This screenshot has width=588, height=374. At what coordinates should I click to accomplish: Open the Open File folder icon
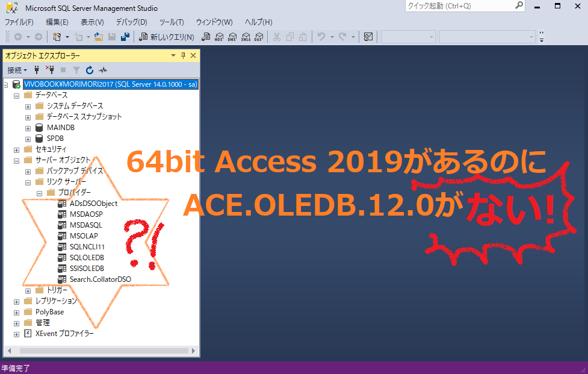pyautogui.click(x=99, y=37)
